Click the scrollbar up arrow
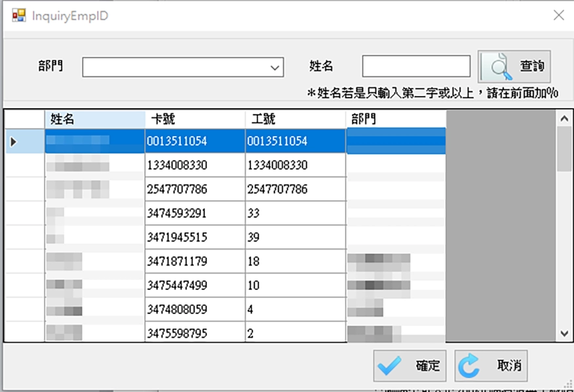Image resolution: width=574 pixels, height=392 pixels. click(x=564, y=117)
